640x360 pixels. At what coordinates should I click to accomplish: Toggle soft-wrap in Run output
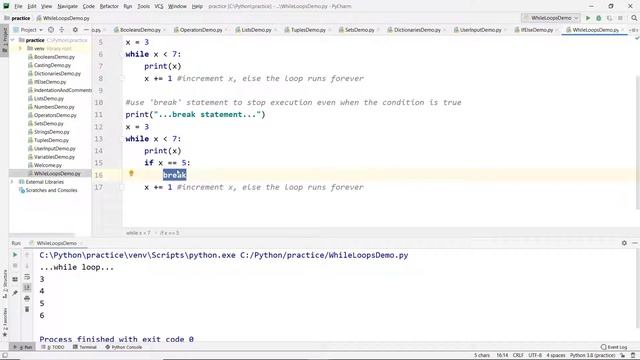27,277
